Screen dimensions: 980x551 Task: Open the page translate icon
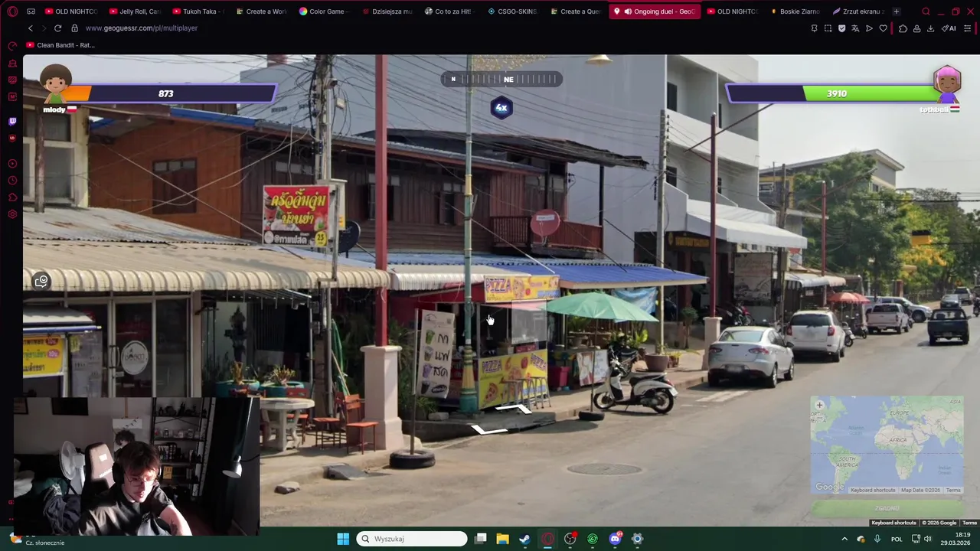[x=855, y=28]
